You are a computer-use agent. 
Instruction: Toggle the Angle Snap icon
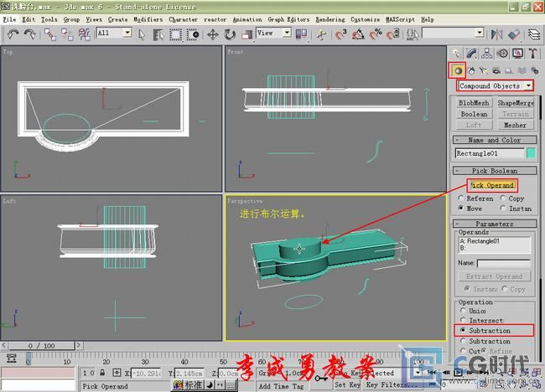tap(358, 34)
